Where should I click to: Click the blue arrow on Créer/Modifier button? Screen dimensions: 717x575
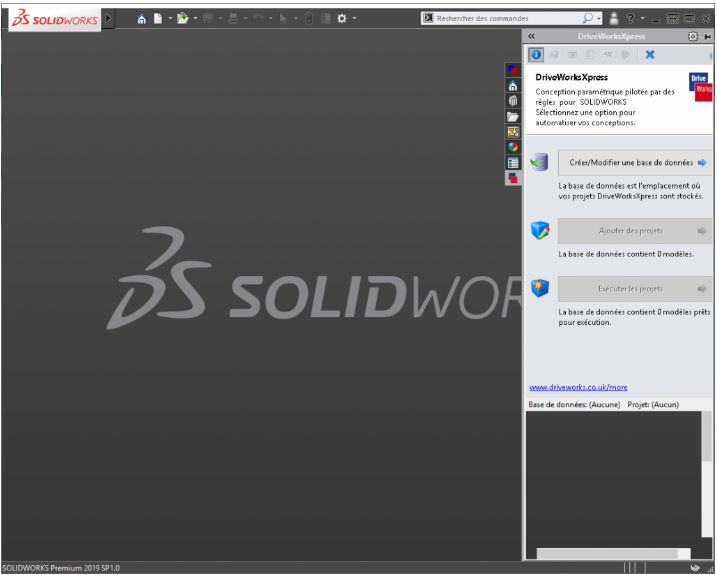702,163
